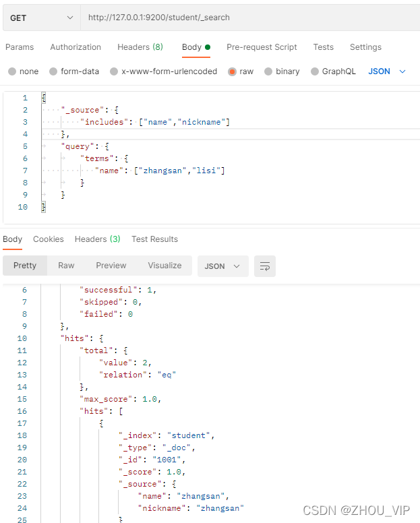
Task: Switch response view to Pretty
Action: click(25, 266)
